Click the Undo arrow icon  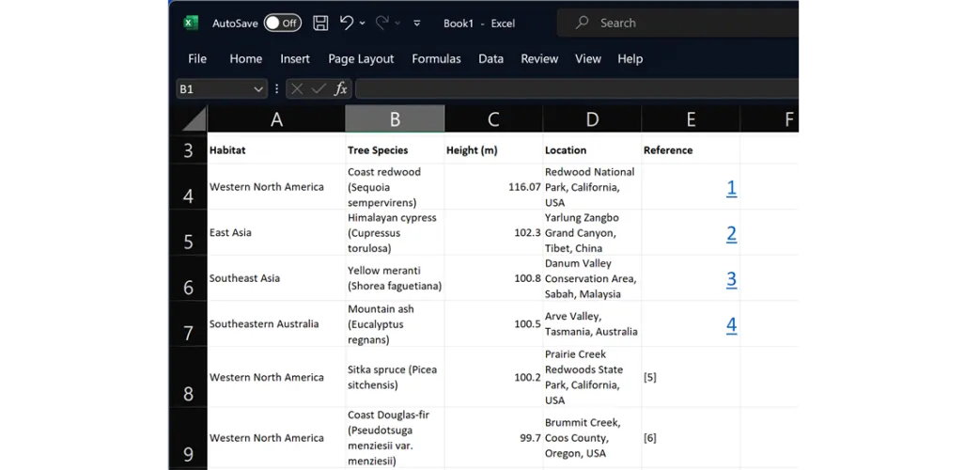pyautogui.click(x=347, y=23)
